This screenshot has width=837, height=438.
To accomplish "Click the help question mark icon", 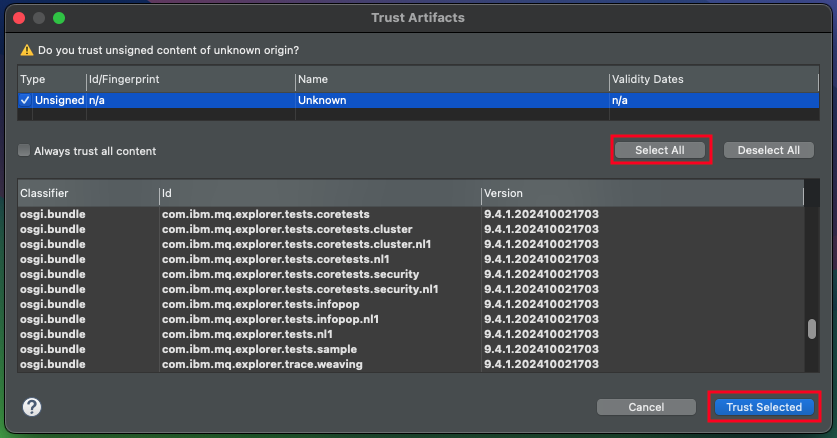I will click(32, 407).
